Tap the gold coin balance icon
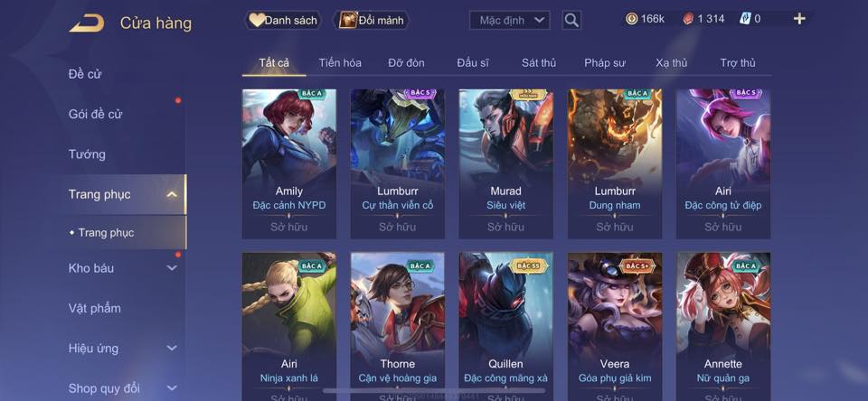The height and width of the screenshot is (401, 868). tap(631, 19)
